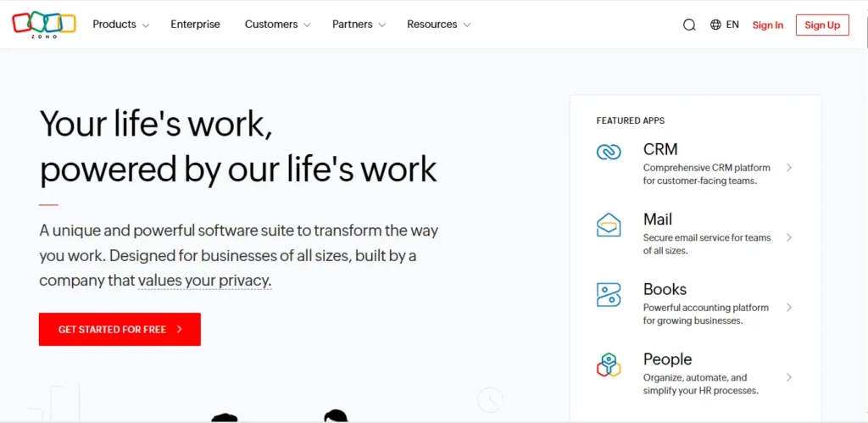The height and width of the screenshot is (423, 868).
Task: Open Books via its right chevron
Action: [789, 307]
